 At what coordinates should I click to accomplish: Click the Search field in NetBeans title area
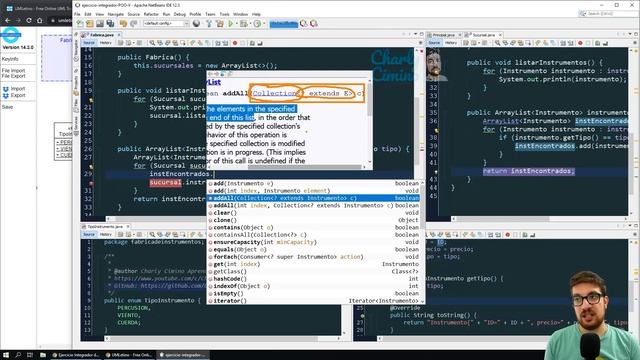click(x=608, y=13)
